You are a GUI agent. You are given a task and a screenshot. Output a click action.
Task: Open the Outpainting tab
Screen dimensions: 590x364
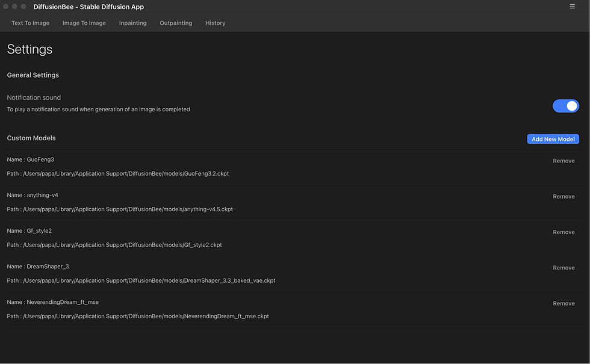tap(176, 23)
